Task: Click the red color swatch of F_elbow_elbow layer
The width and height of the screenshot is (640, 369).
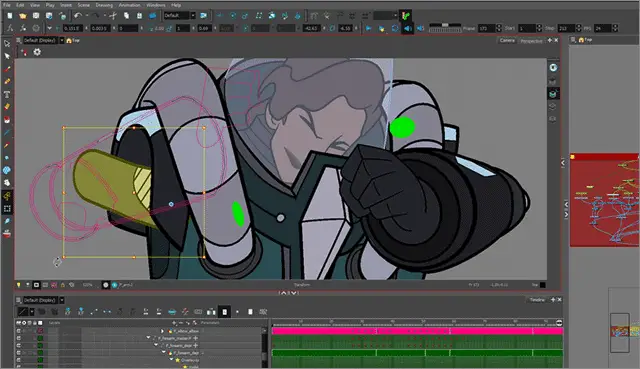Action: pyautogui.click(x=40, y=331)
